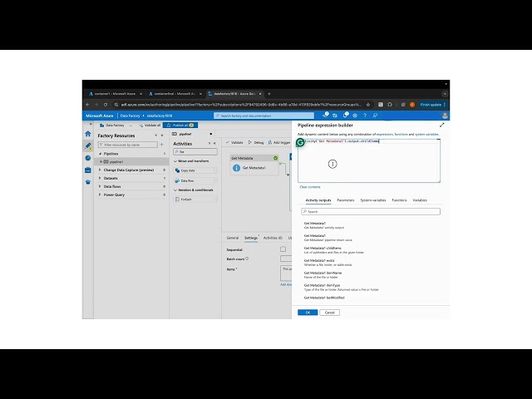Expand the Power Query group
Screen dimensions: 532x399
100,195
